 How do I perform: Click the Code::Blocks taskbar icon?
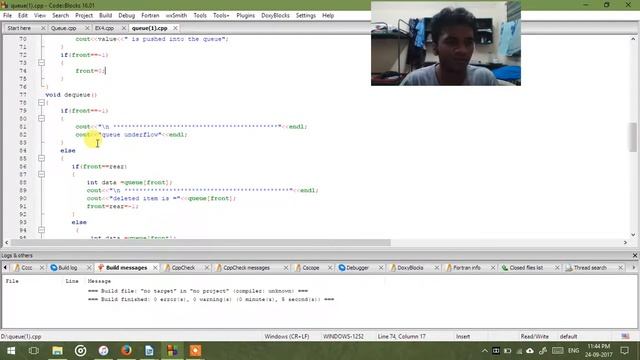(172, 351)
